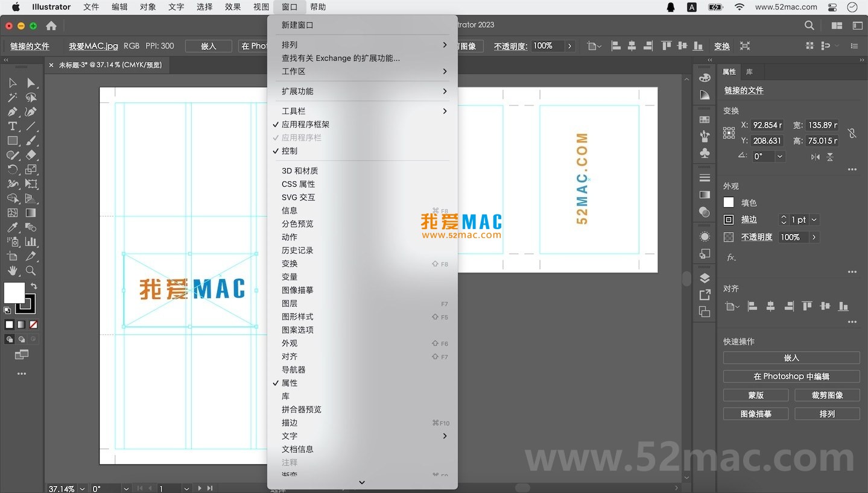Select the Line Segment tool
The image size is (868, 493).
[x=31, y=126]
